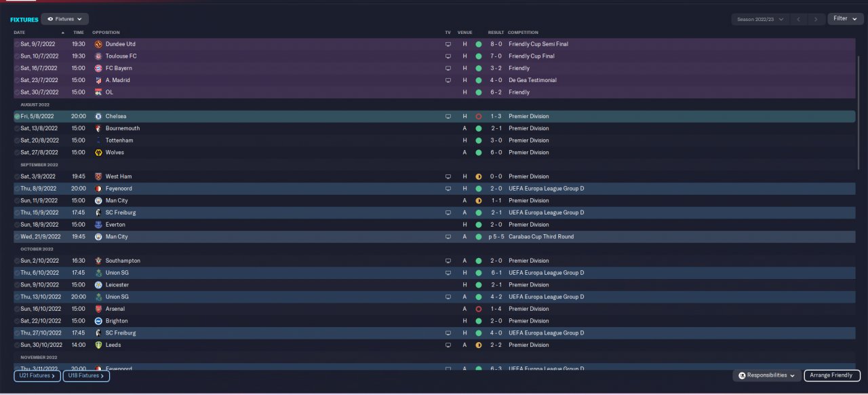868x395 pixels.
Task: Toggle the selection circle for Sat, 13/8/2022
Action: 17,128
